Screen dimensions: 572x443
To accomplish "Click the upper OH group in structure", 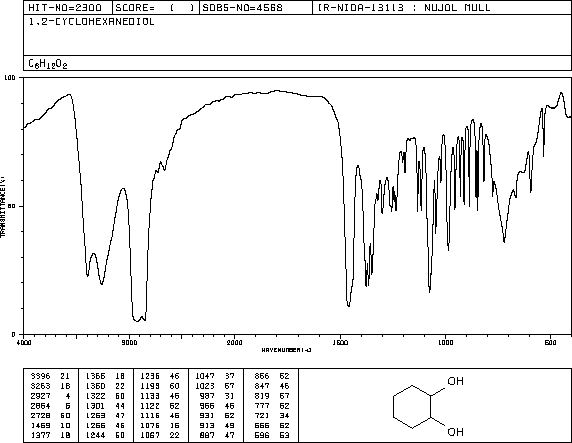I will click(x=455, y=381).
